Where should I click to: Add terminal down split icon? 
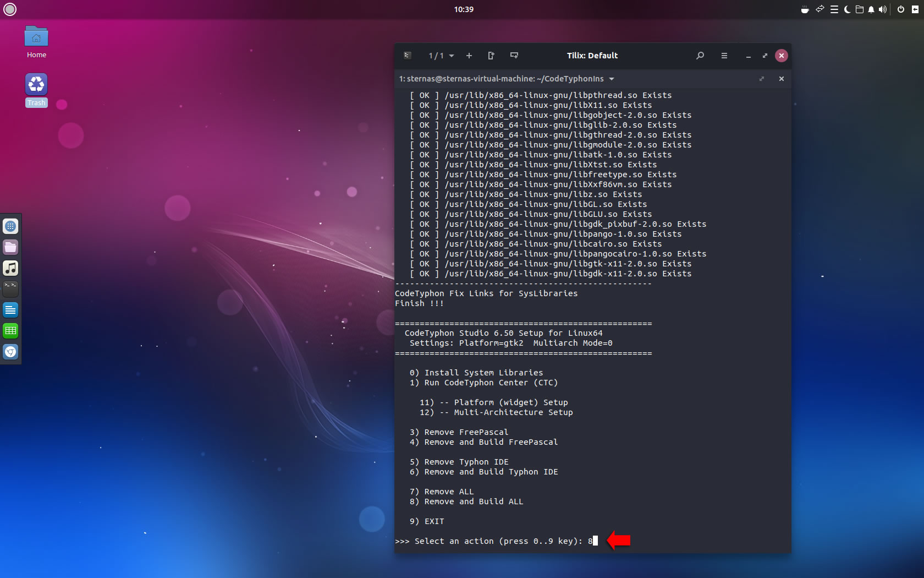coord(514,56)
